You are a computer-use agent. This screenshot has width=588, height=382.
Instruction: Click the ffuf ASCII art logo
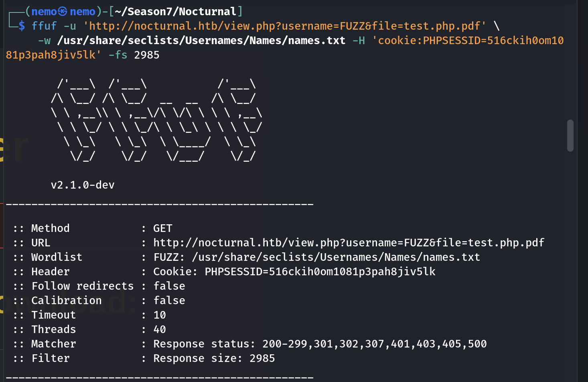(156, 120)
